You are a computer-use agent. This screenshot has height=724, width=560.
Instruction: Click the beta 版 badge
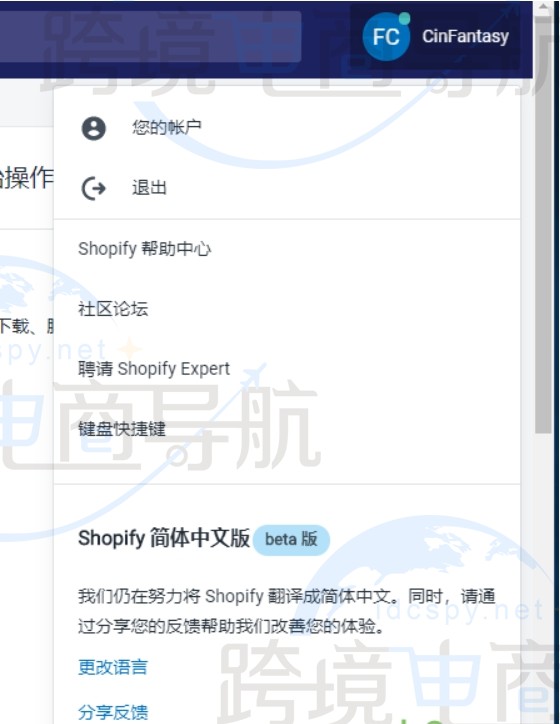(x=291, y=539)
